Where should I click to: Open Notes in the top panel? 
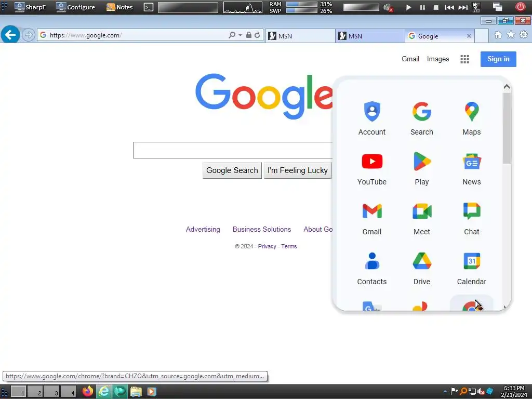pos(119,7)
